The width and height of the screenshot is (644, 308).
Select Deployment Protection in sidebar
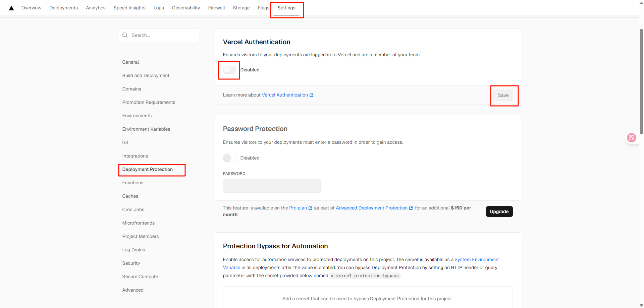[x=148, y=169]
